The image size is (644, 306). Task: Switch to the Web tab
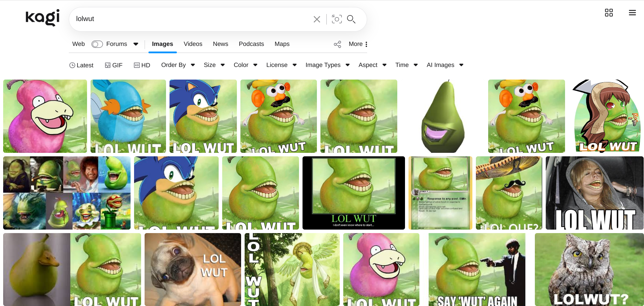pos(79,44)
